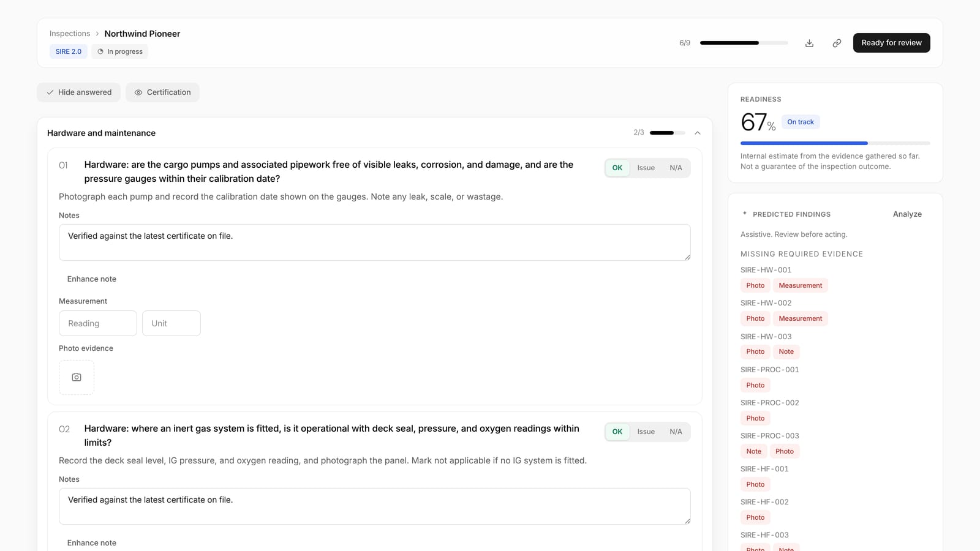
Task: Click Photo tag under SIRE-HF-002
Action: (755, 517)
